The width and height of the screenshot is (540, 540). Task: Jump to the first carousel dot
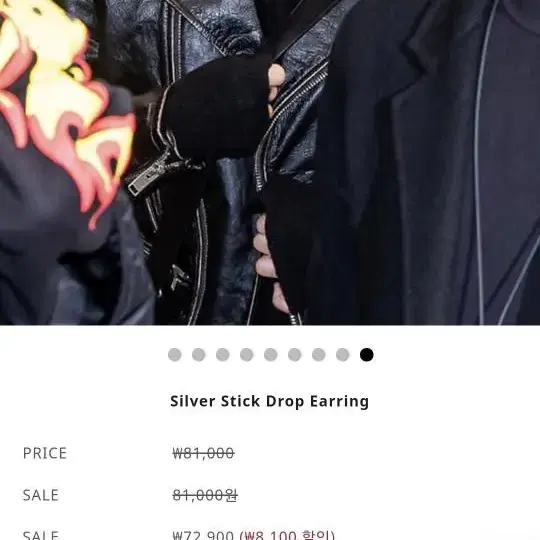click(x=175, y=355)
